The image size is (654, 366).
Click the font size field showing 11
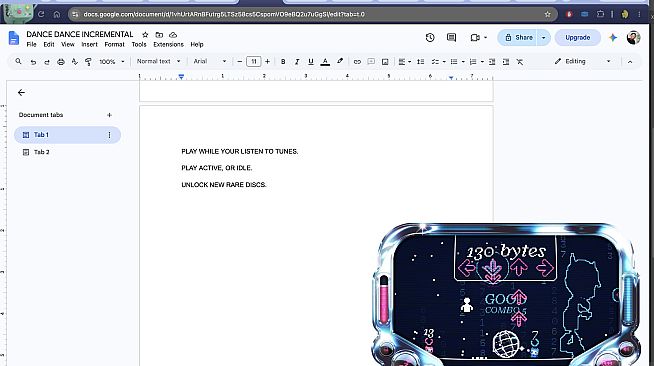(x=254, y=62)
